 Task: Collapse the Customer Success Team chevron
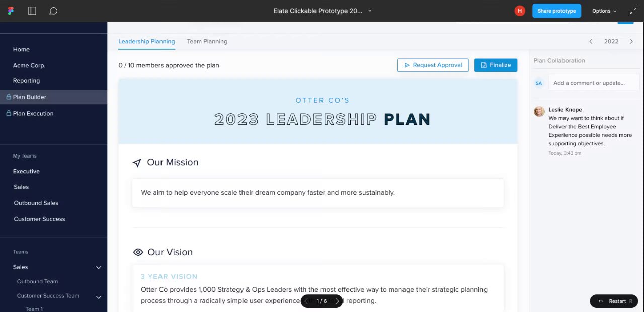[x=99, y=297]
